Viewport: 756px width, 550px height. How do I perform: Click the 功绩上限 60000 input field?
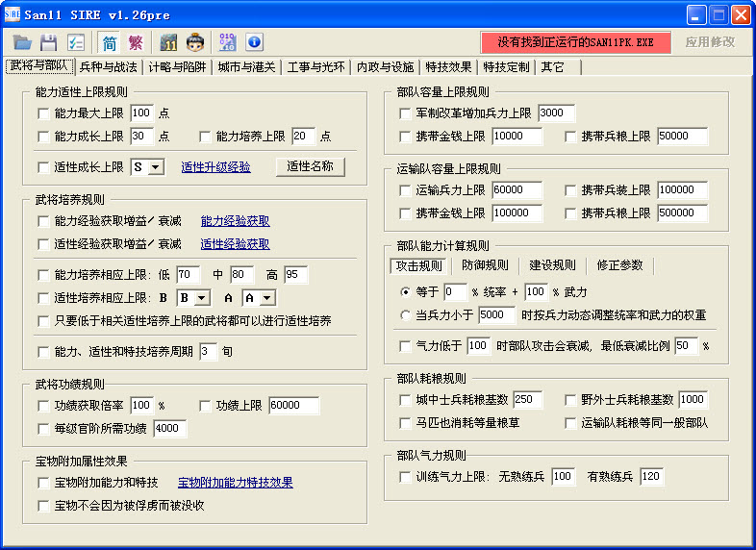pos(293,406)
